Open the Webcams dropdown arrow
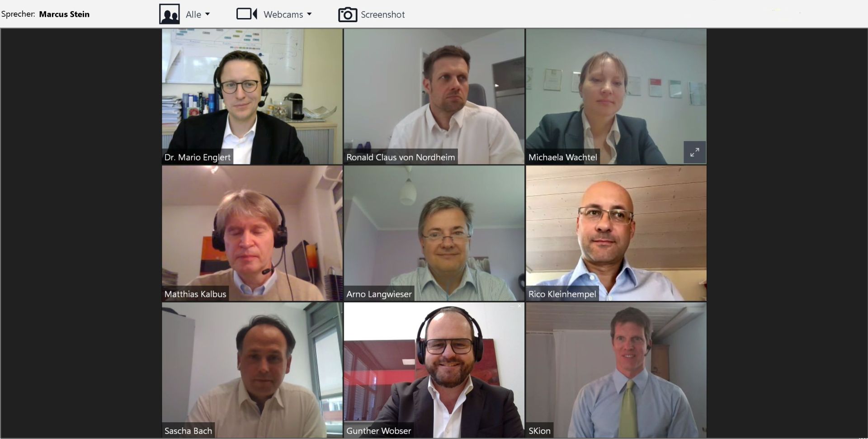The height and width of the screenshot is (439, 868). (309, 14)
